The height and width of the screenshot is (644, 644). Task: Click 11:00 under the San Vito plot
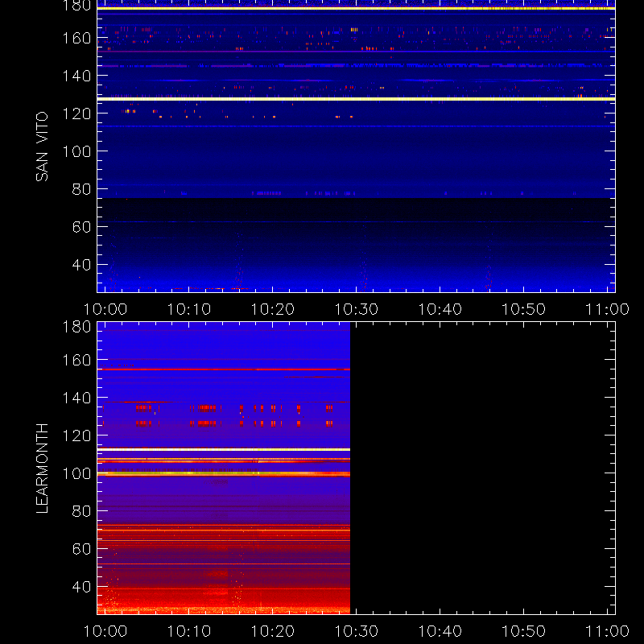click(x=607, y=309)
